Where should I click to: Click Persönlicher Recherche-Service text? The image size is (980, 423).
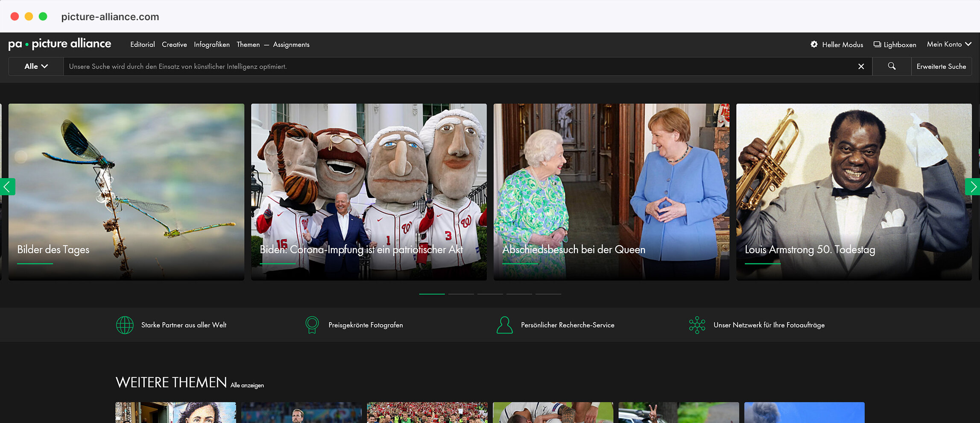point(568,325)
